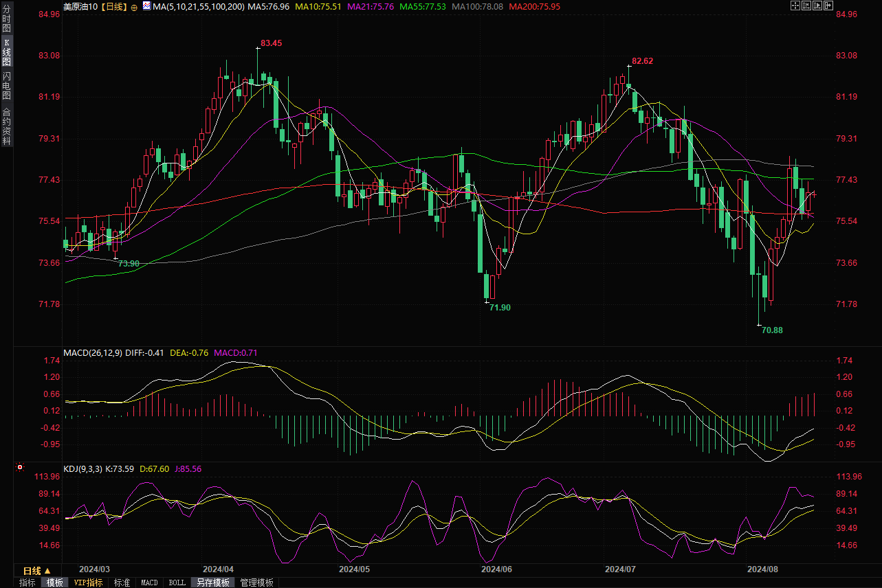Screen dimensions: 882x588
Task: Click the 管理模板 button
Action: 256,583
